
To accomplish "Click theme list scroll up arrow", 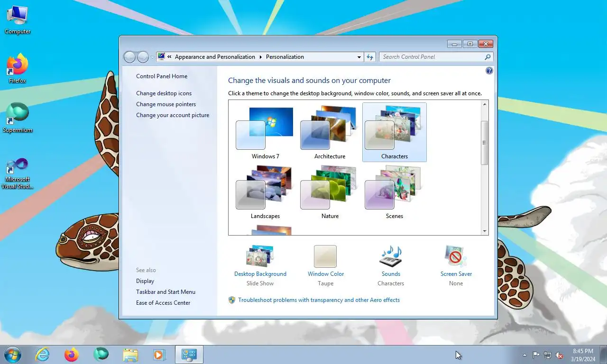I will 485,104.
